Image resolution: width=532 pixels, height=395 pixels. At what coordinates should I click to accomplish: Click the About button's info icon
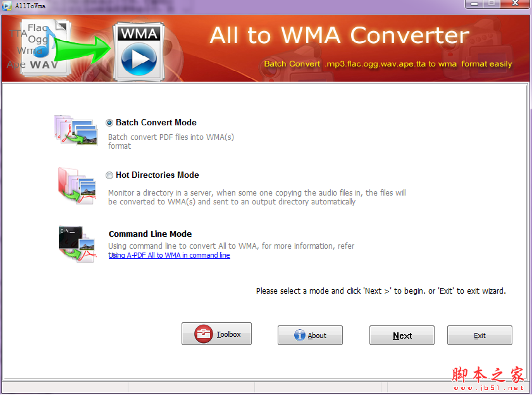pyautogui.click(x=300, y=335)
